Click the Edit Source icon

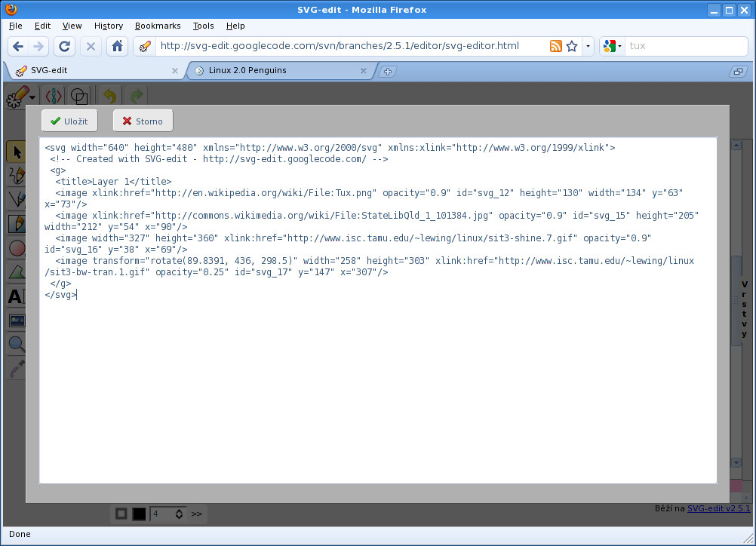coord(54,97)
